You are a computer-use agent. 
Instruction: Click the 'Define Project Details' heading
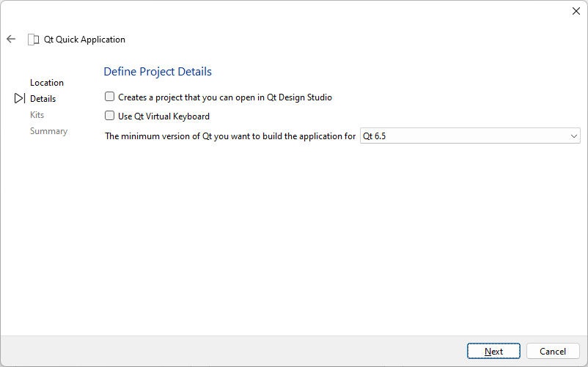click(158, 72)
